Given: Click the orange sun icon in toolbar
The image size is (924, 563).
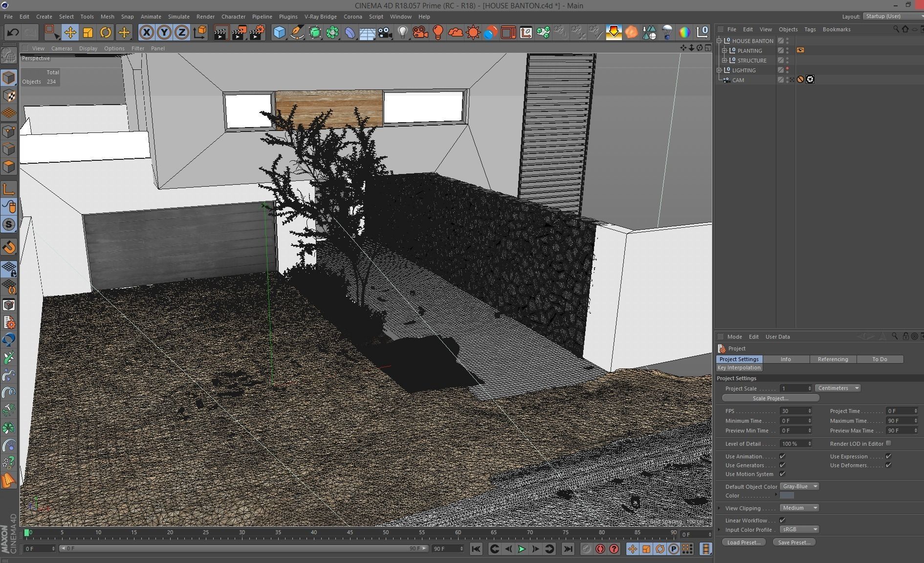Looking at the screenshot, I should tap(473, 33).
